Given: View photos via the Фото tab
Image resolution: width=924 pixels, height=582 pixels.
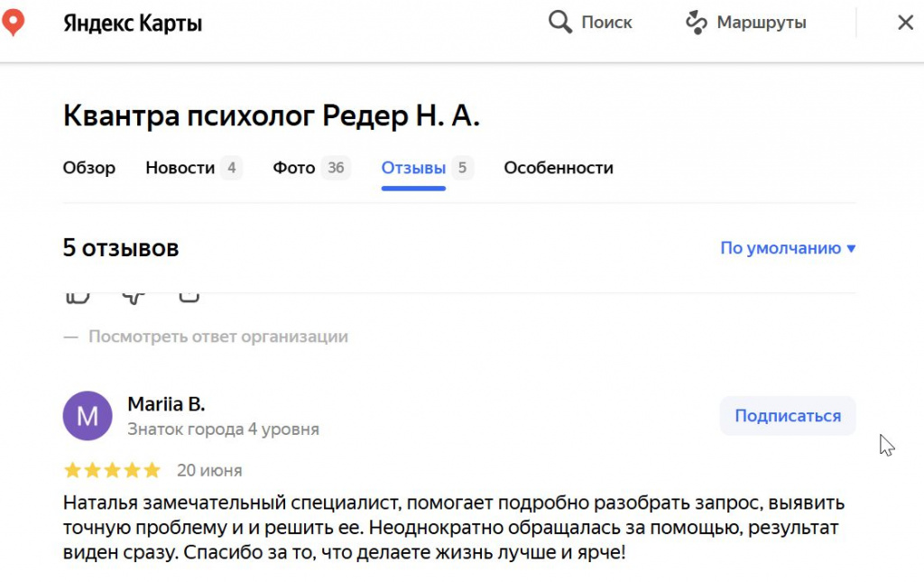Looking at the screenshot, I should [295, 168].
